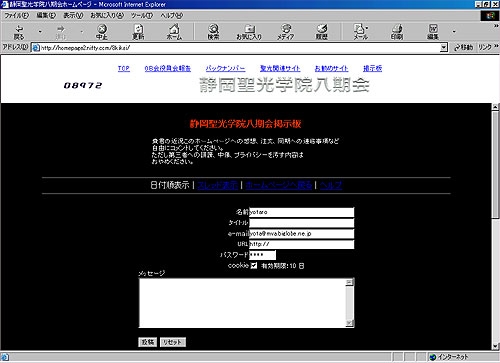The width and height of the screenshot is (500, 363).
Task: Open the History (履歴) toolbar icon
Action: pos(322,32)
